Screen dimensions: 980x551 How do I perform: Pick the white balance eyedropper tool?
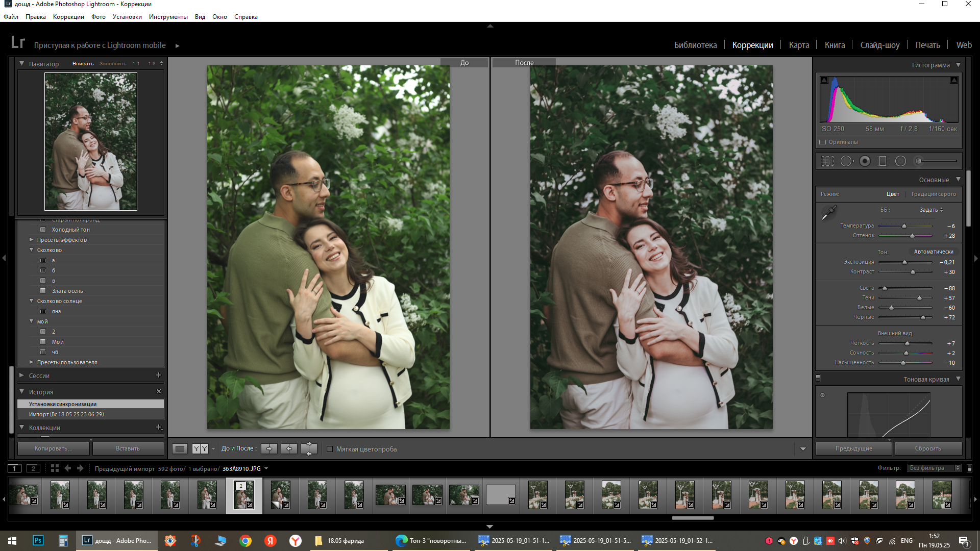(828, 212)
